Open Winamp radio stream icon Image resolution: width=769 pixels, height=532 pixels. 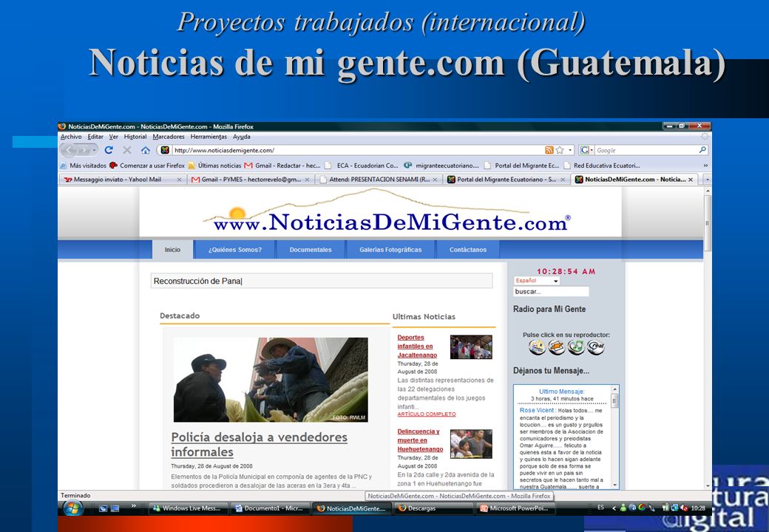(x=556, y=347)
